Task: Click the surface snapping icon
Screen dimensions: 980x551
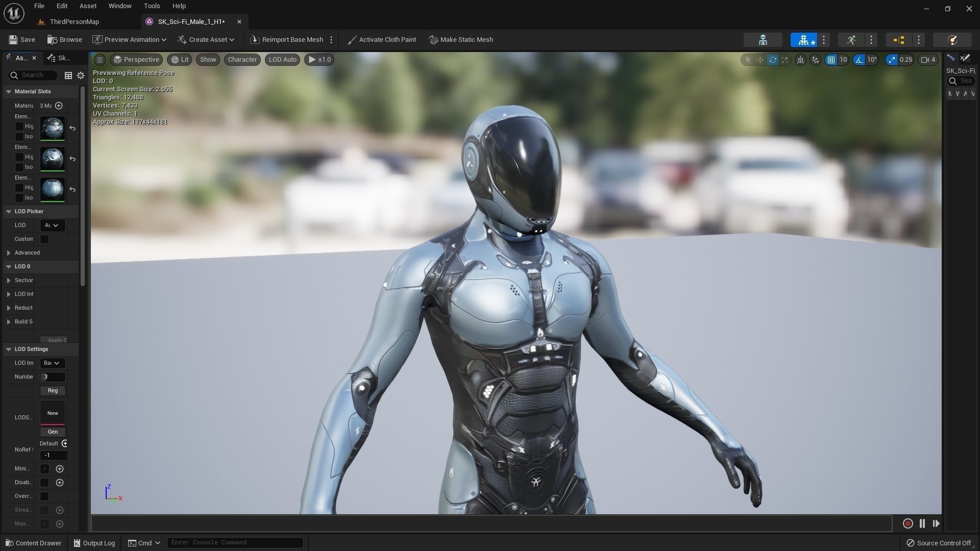Action: tap(815, 60)
